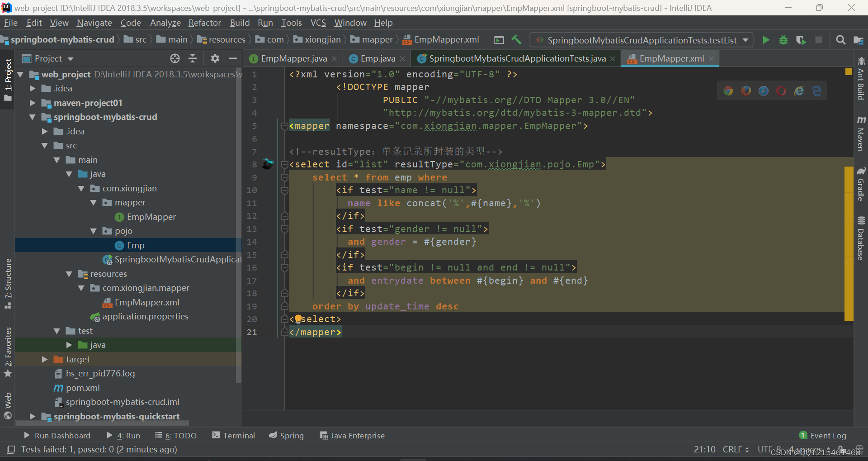Run the selected test configuration
Image resolution: width=868 pixels, height=461 pixels.
(x=766, y=40)
